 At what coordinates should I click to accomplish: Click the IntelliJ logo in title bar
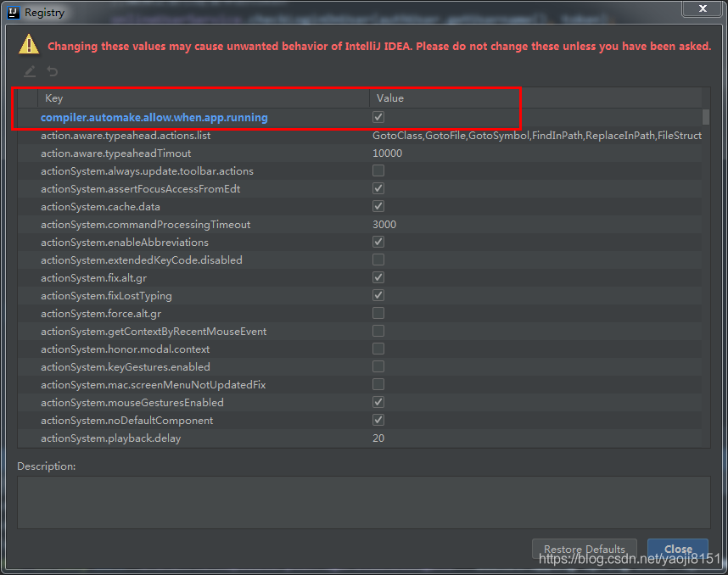[13, 13]
